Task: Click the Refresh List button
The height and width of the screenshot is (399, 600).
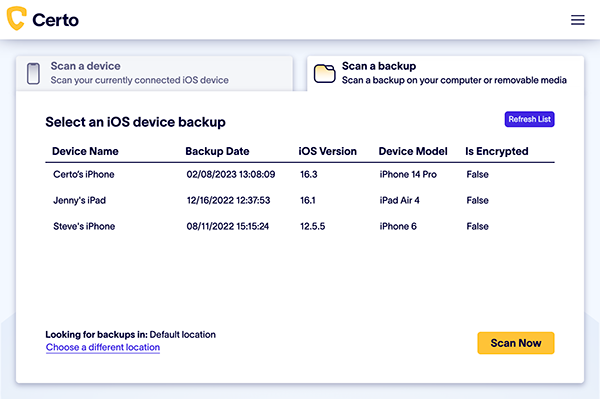Action: click(529, 119)
